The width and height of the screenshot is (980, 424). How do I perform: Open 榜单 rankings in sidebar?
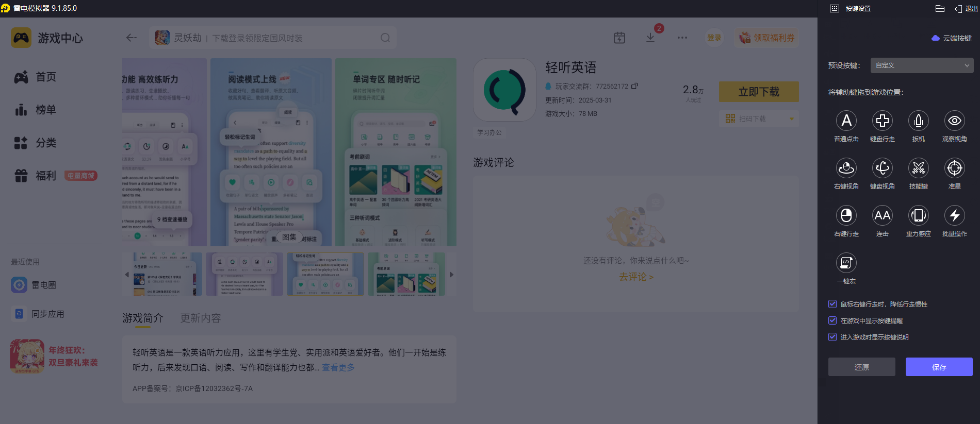[35, 110]
